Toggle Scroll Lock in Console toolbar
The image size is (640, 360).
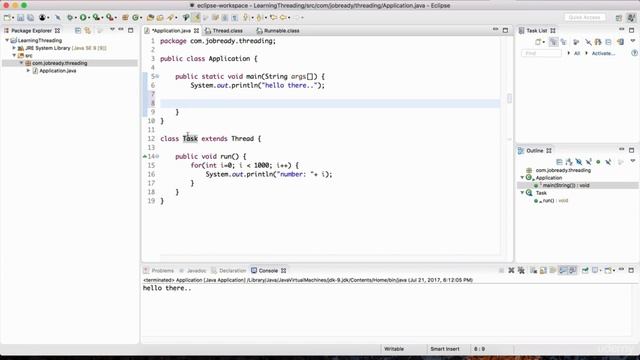pos(543,270)
